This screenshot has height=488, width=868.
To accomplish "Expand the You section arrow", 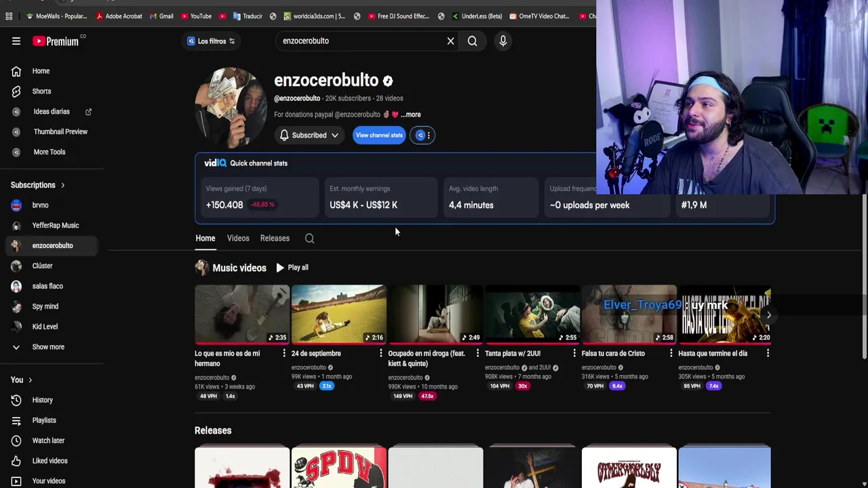I will click(x=30, y=380).
